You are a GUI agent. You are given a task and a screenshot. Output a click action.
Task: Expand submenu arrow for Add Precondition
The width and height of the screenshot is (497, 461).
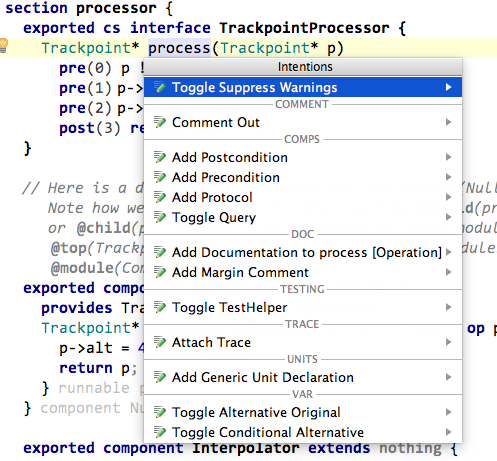tap(449, 177)
